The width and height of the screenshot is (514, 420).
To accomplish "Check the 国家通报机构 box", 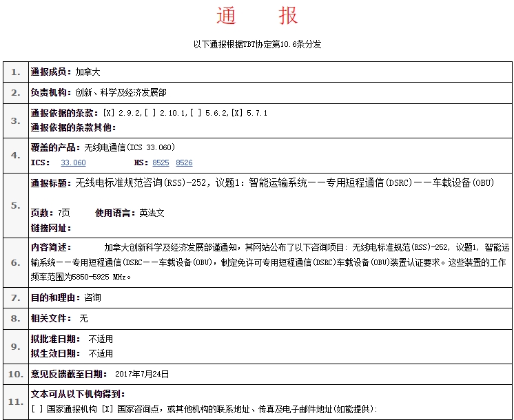I will pyautogui.click(x=37, y=409).
